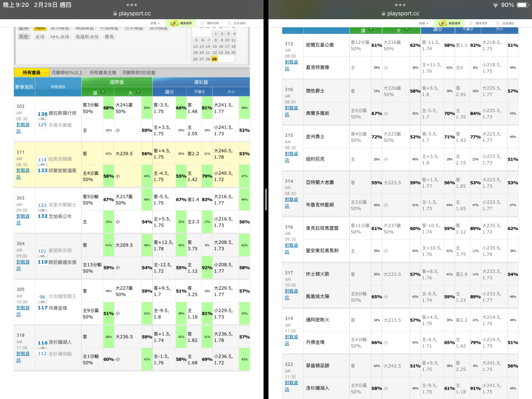This screenshot has height=399, width=532.
Task: Switch to the 月勝率前100名會 tab
Action: (138, 72)
